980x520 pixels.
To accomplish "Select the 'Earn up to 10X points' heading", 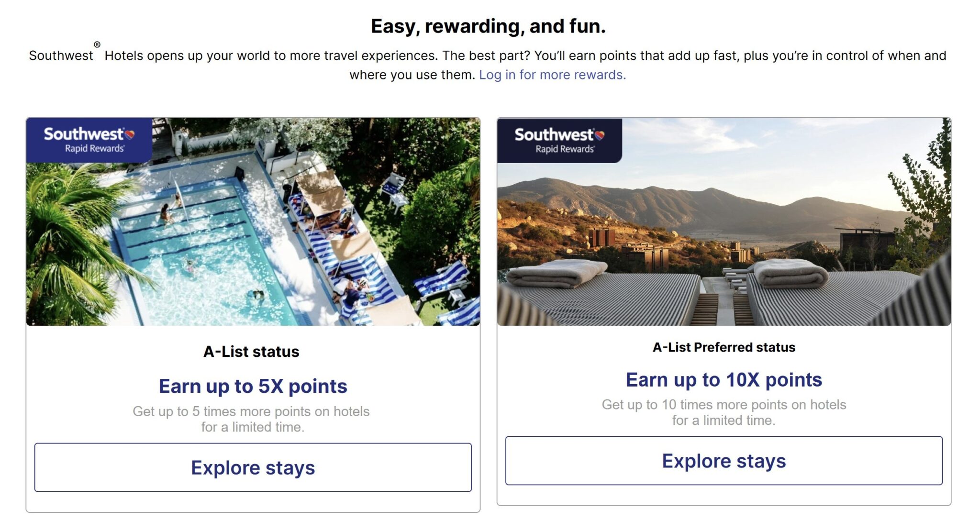I will click(x=724, y=380).
